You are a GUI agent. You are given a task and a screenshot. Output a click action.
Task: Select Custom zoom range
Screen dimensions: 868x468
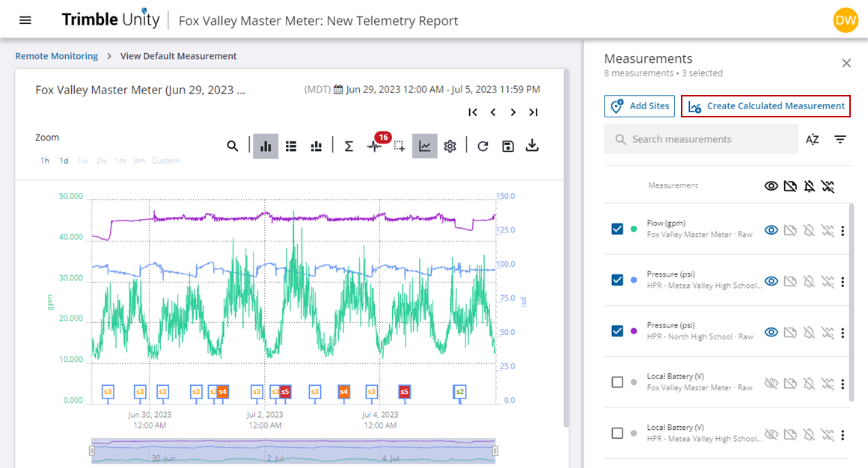pyautogui.click(x=165, y=161)
